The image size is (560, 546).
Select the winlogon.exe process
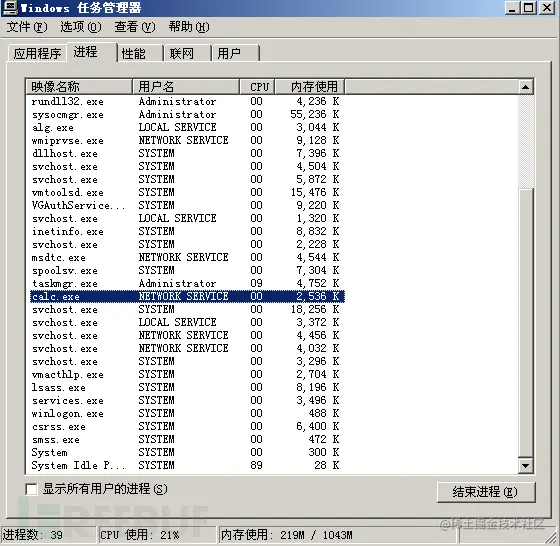click(187, 414)
